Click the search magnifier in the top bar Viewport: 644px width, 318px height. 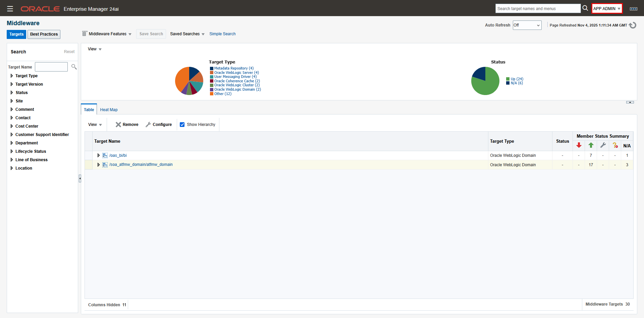tap(585, 8)
